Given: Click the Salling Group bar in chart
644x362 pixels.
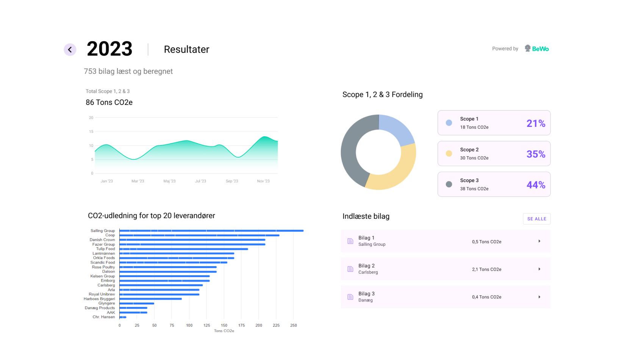Looking at the screenshot, I should [x=211, y=231].
